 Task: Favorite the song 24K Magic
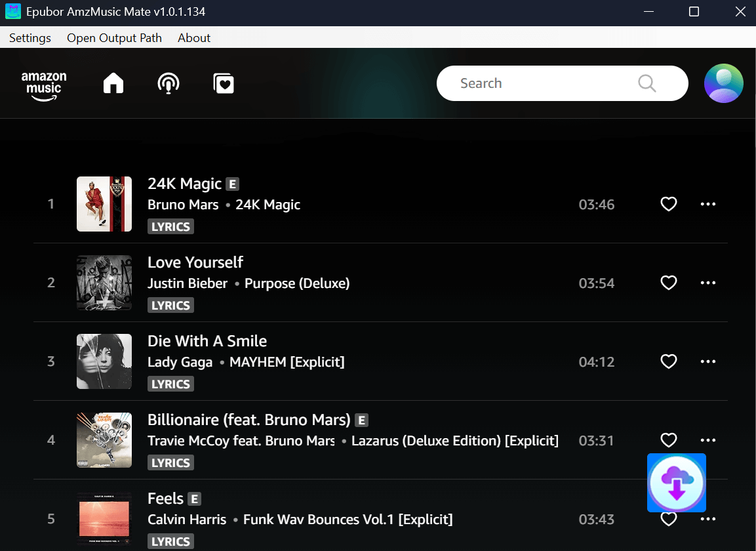click(668, 204)
